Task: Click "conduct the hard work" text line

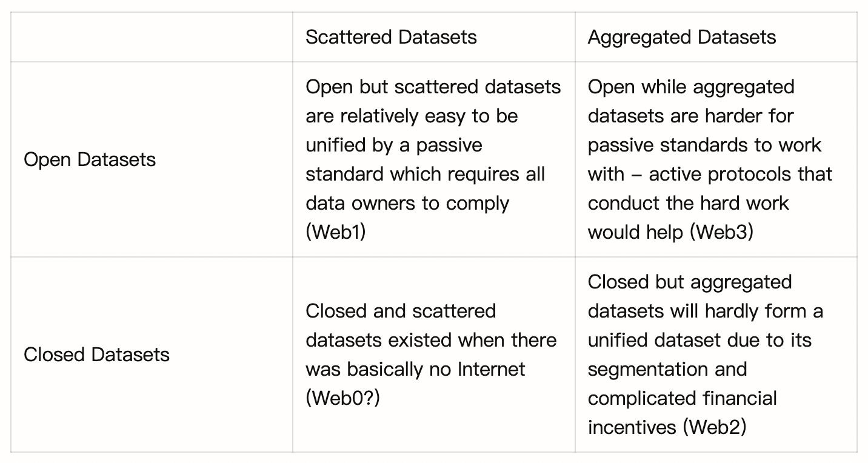Action: point(688,203)
